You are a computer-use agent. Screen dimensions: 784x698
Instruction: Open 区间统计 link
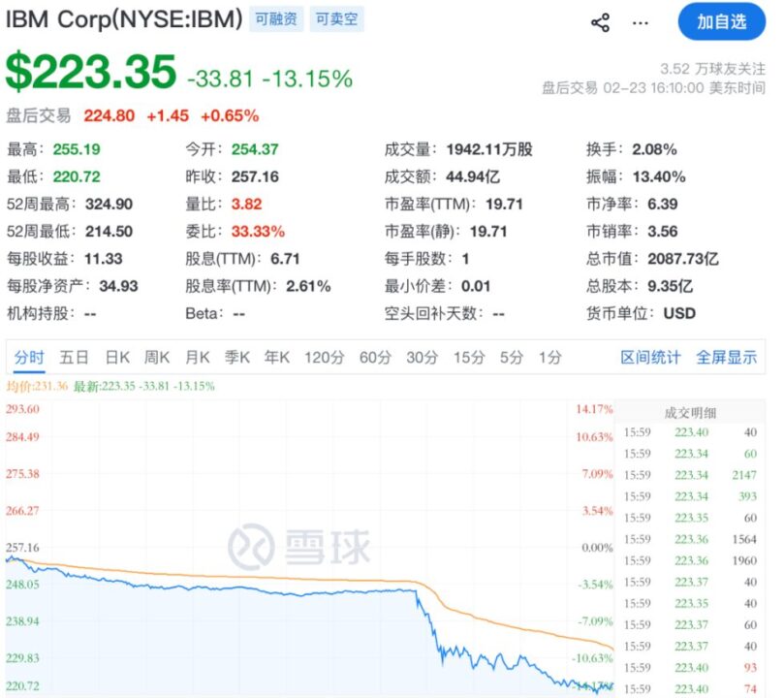click(x=650, y=357)
